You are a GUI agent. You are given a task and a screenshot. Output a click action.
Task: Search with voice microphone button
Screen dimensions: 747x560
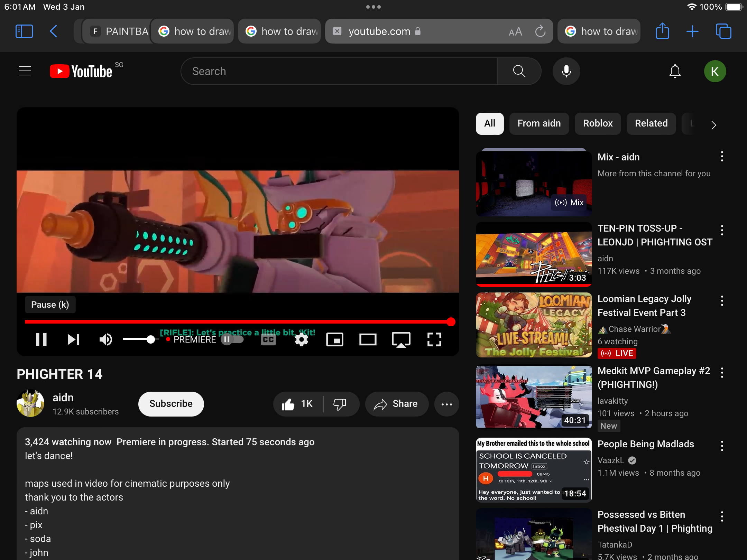[566, 71]
